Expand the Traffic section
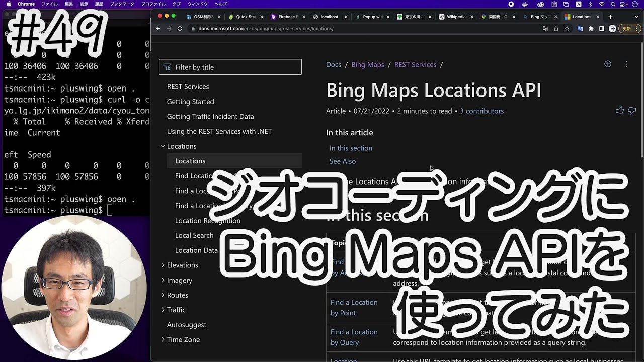Screen dimensions: 644x362 click(x=163, y=310)
